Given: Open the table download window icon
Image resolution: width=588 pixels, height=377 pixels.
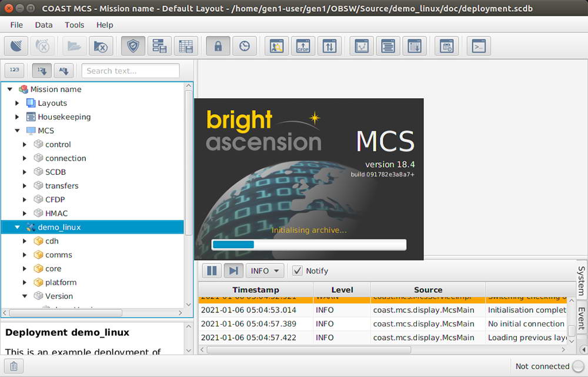Looking at the screenshot, I should click(415, 46).
